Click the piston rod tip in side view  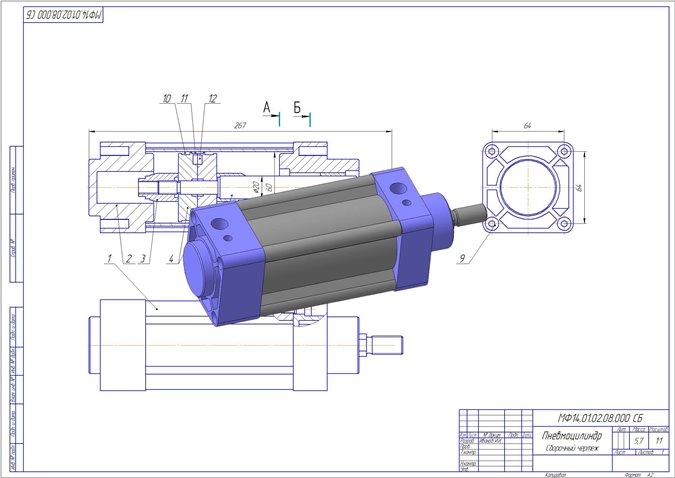388,345
